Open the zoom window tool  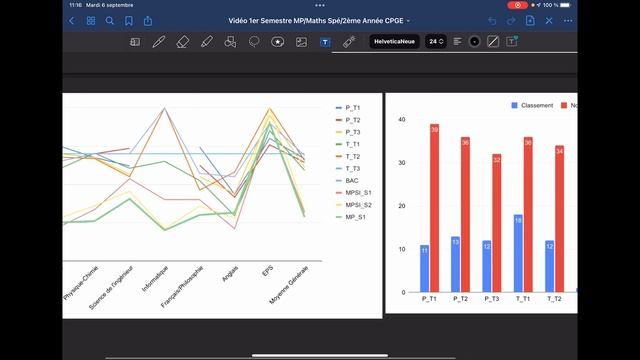135,42
